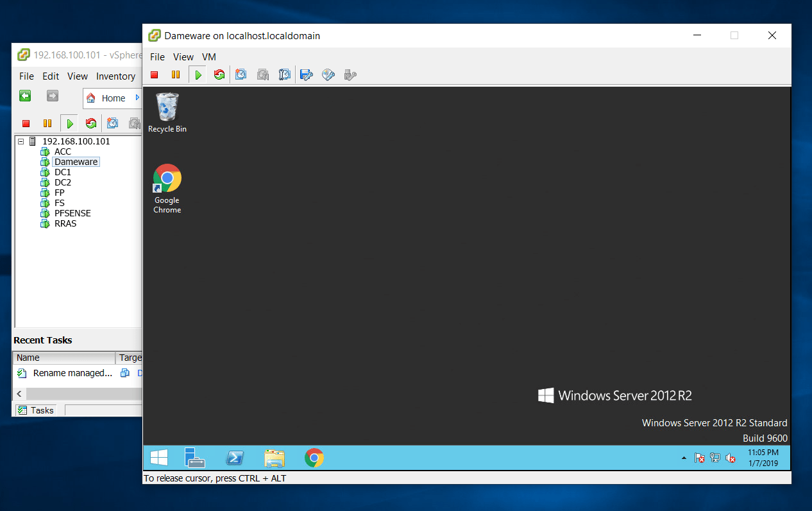
Task: Select the FP virtual machine
Action: tap(60, 193)
